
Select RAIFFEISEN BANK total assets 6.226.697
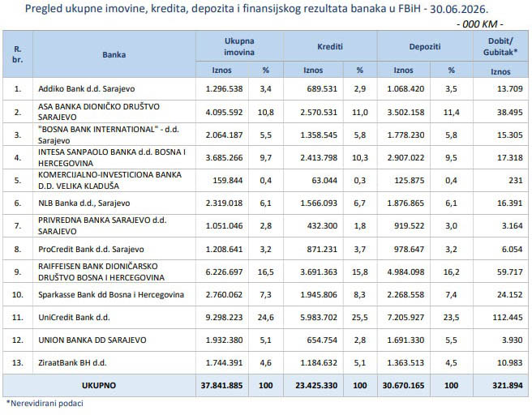pyautogui.click(x=224, y=272)
